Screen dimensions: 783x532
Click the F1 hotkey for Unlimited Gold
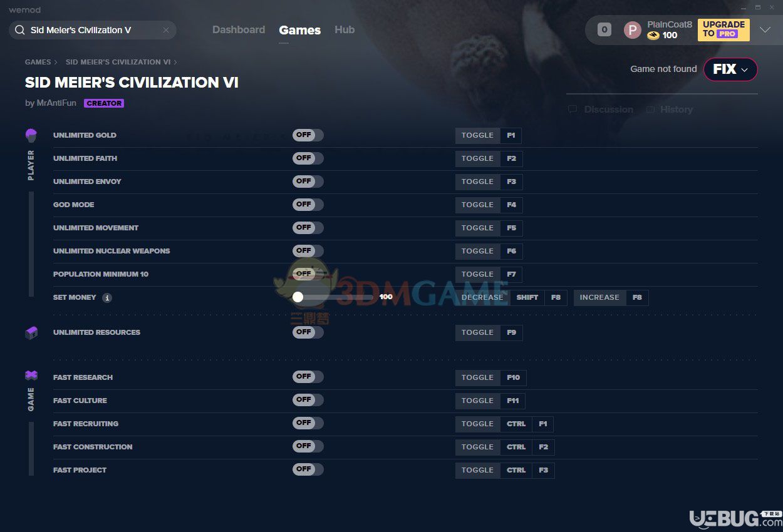(511, 135)
